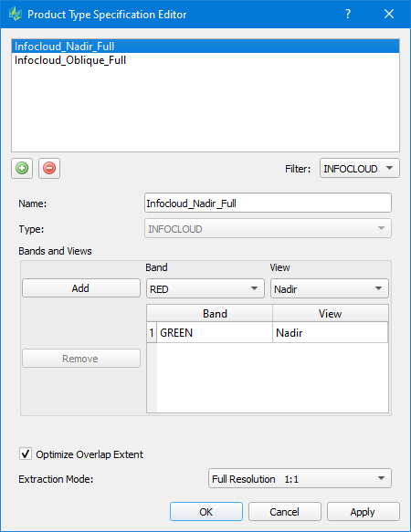The width and height of the screenshot is (411, 532).
Task: Confirm with the OK button
Action: [x=206, y=512]
